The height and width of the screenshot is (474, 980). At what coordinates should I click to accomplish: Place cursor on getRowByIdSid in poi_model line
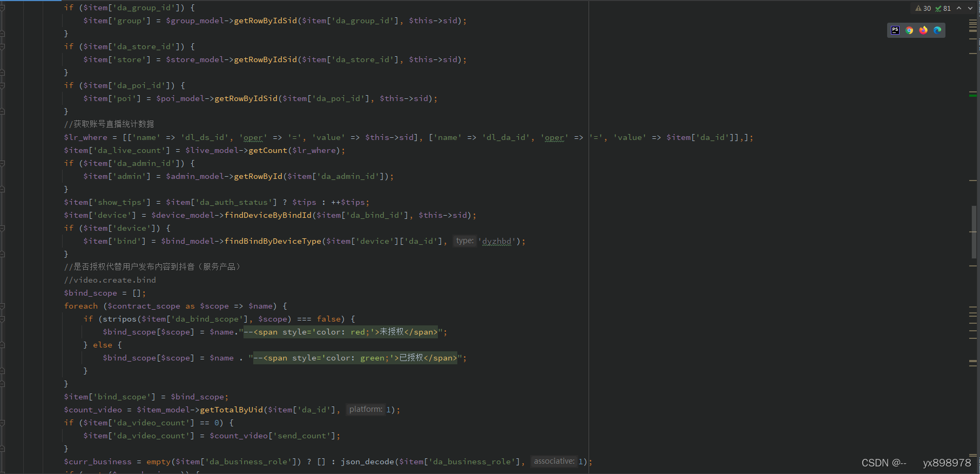tap(246, 99)
